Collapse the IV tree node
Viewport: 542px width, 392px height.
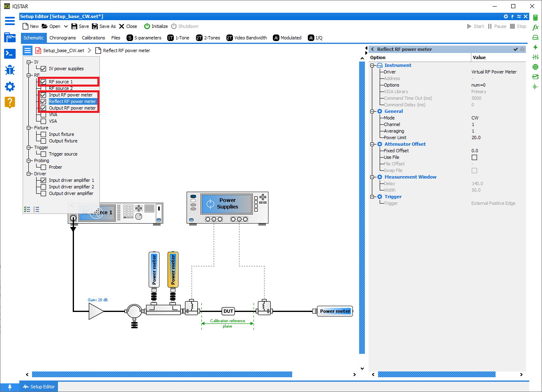pos(29,62)
